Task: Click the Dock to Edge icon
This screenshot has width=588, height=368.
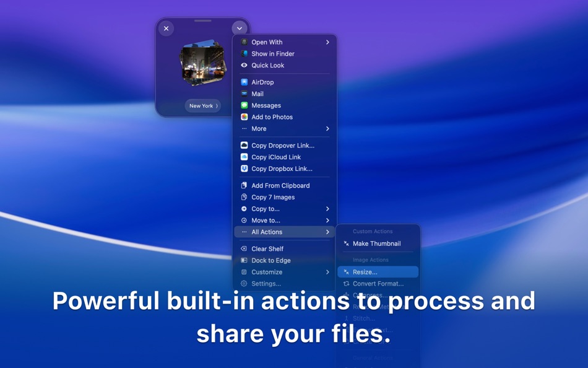Action: [244, 260]
